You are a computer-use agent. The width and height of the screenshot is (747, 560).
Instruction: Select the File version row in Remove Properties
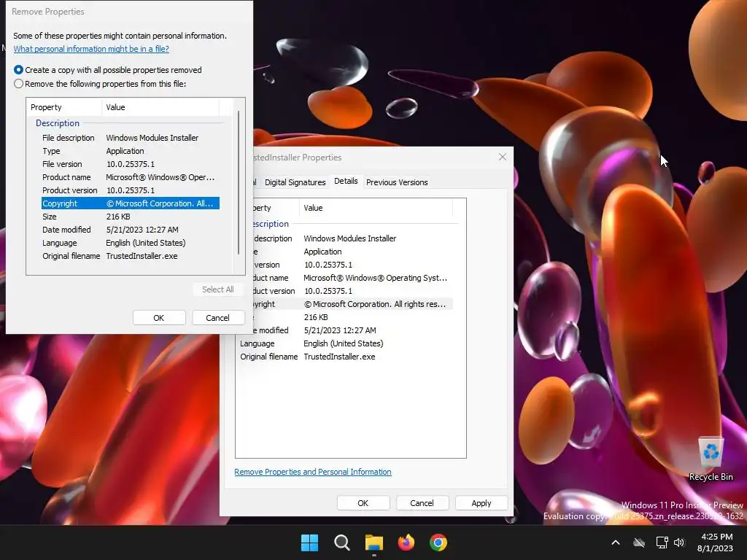(130, 164)
